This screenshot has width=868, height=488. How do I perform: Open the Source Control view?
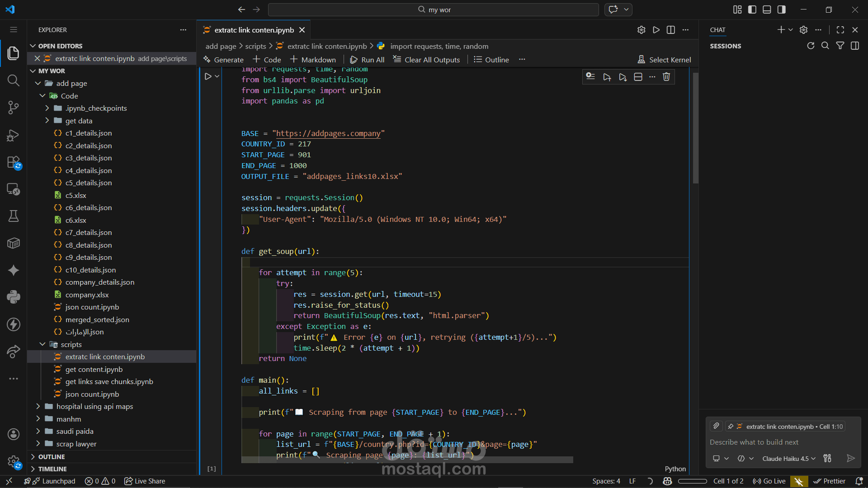tap(13, 108)
